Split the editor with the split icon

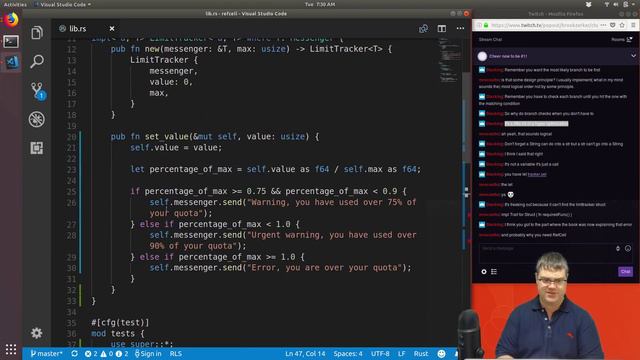point(442,29)
